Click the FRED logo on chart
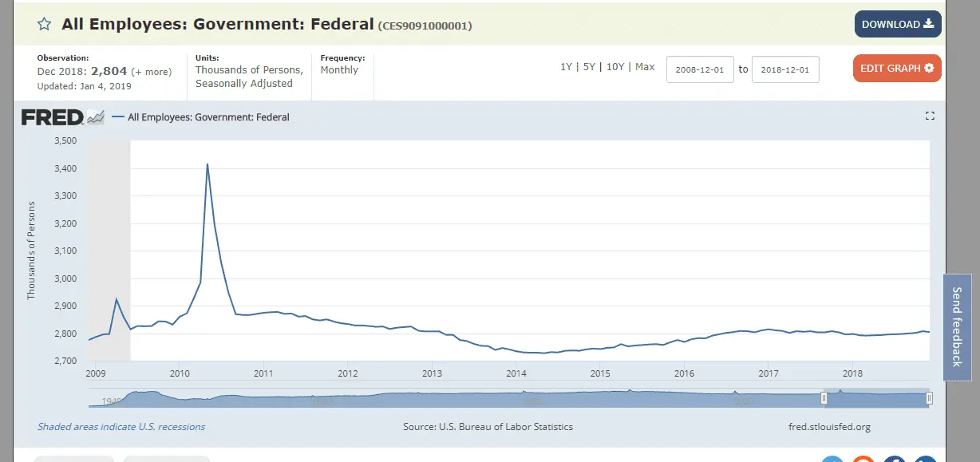Screen dimensions: 980x462 [62, 117]
